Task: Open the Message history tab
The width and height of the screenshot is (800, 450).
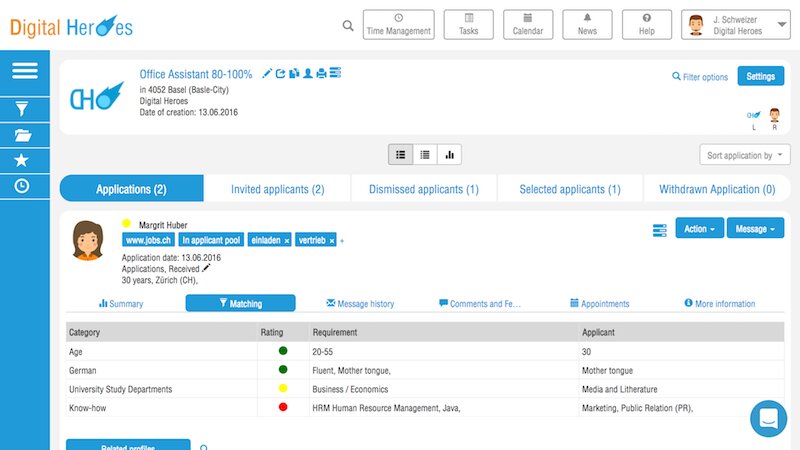Action: [x=360, y=304]
